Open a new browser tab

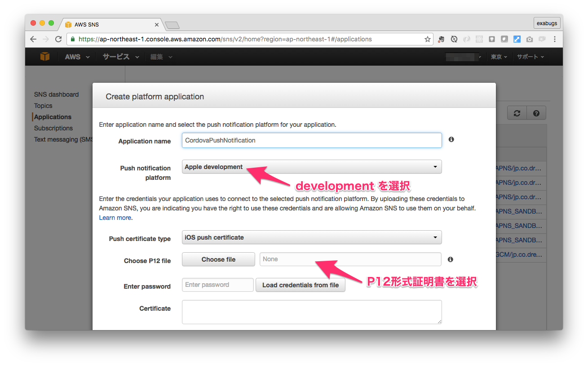(x=172, y=25)
